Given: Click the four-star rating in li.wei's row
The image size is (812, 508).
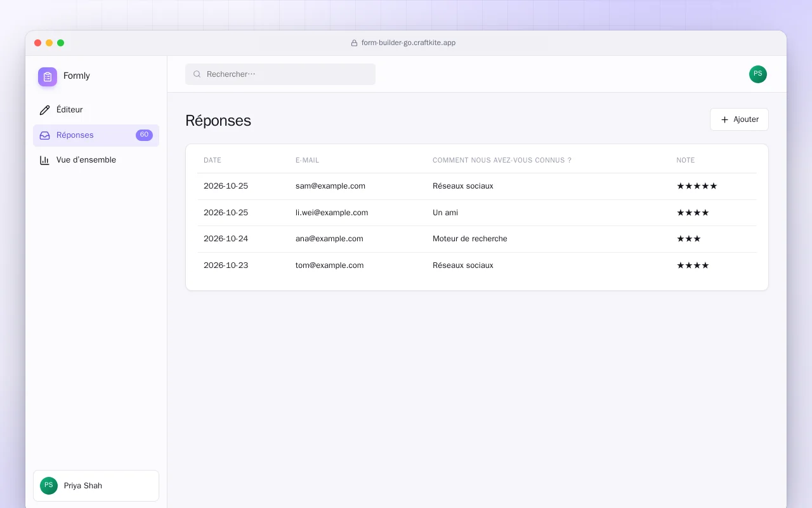Looking at the screenshot, I should pos(693,213).
